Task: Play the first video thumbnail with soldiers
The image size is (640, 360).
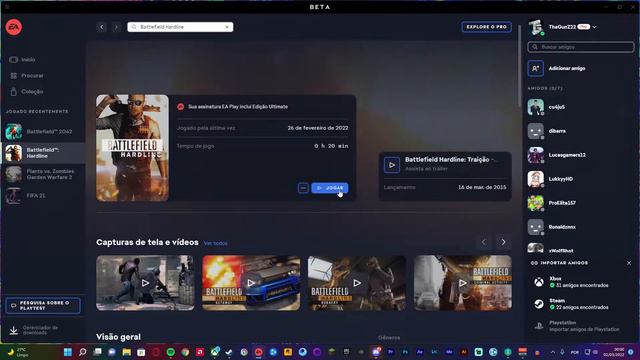Action: (145, 283)
